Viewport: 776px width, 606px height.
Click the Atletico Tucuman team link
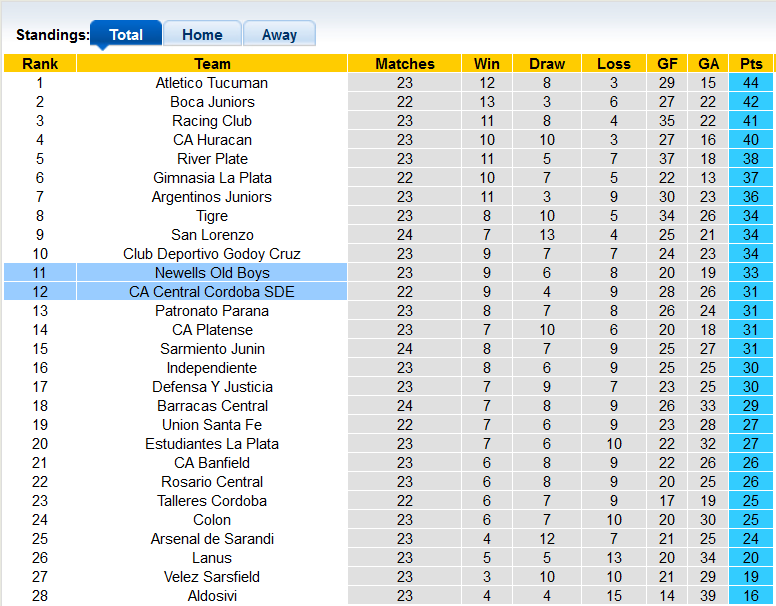pos(212,83)
